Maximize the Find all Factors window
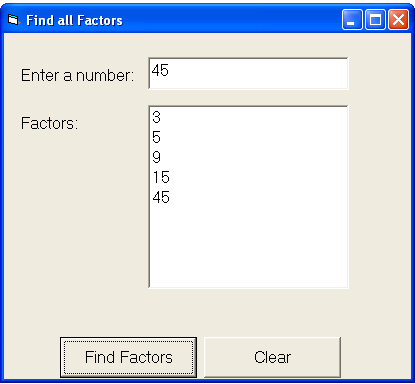The height and width of the screenshot is (384, 415). (375, 20)
